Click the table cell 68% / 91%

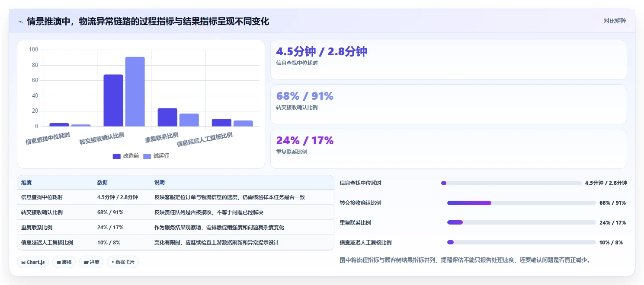click(110, 212)
